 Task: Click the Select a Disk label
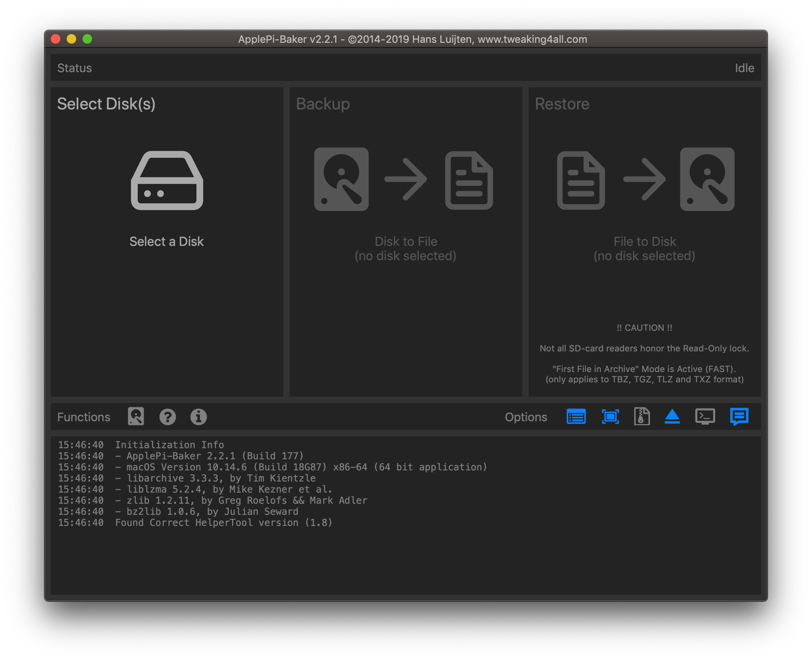(167, 242)
